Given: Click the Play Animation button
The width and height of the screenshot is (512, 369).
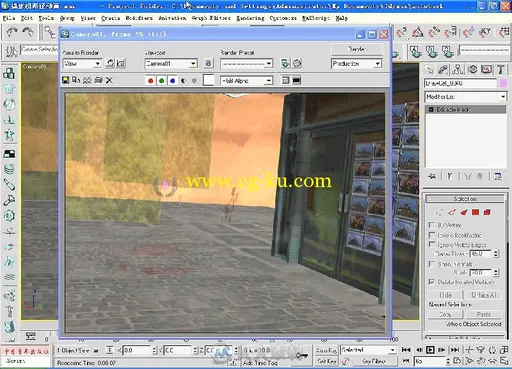Looking at the screenshot, I should (x=430, y=350).
